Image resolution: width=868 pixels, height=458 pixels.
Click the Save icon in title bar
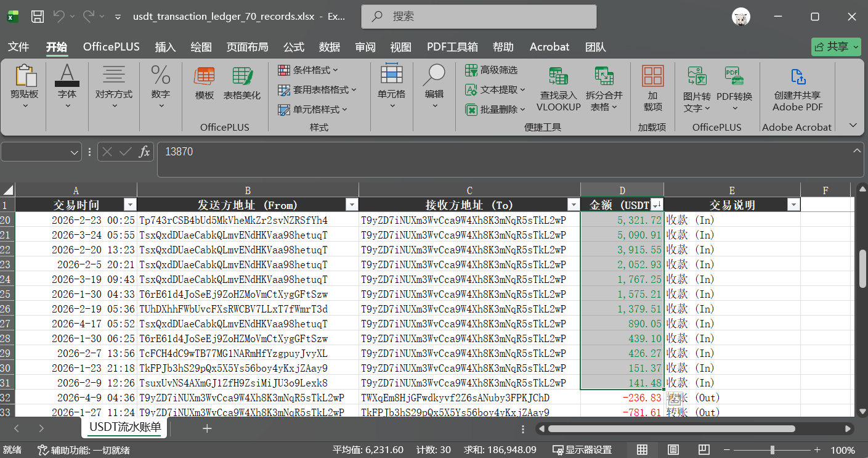[37, 17]
